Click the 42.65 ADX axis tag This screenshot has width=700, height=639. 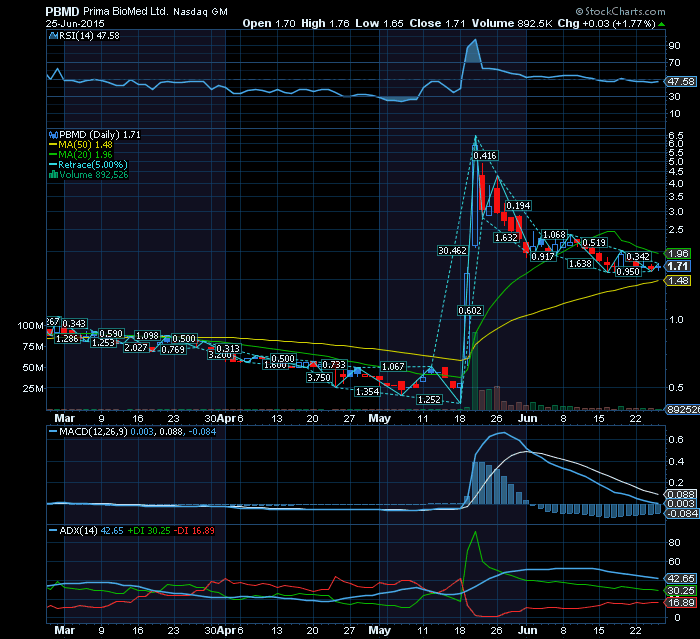tap(681, 579)
